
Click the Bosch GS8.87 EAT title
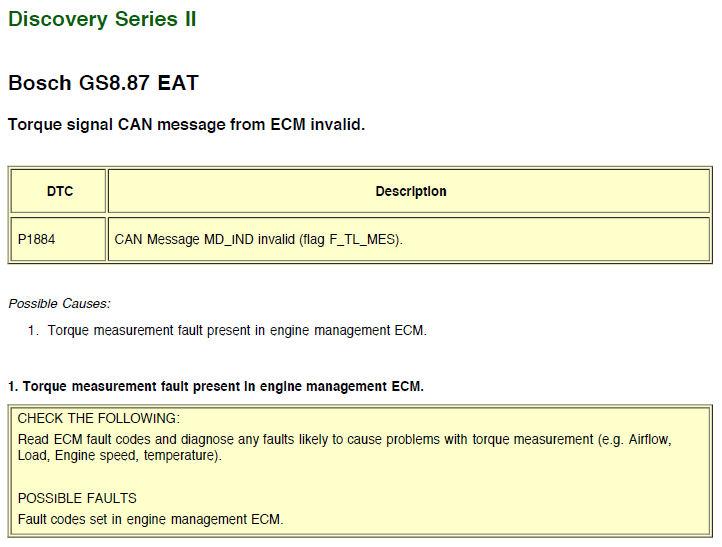point(103,83)
